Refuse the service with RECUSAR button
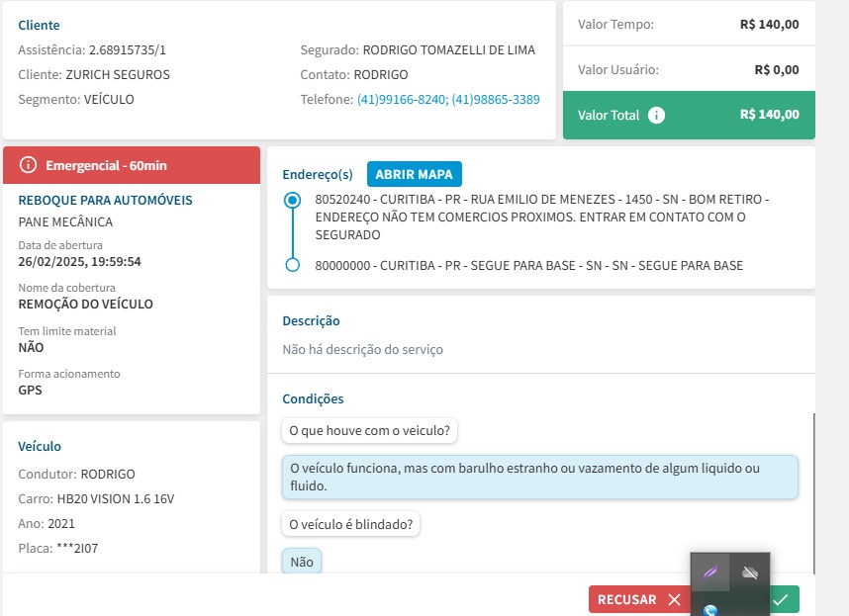This screenshot has width=849, height=616. tap(639, 599)
